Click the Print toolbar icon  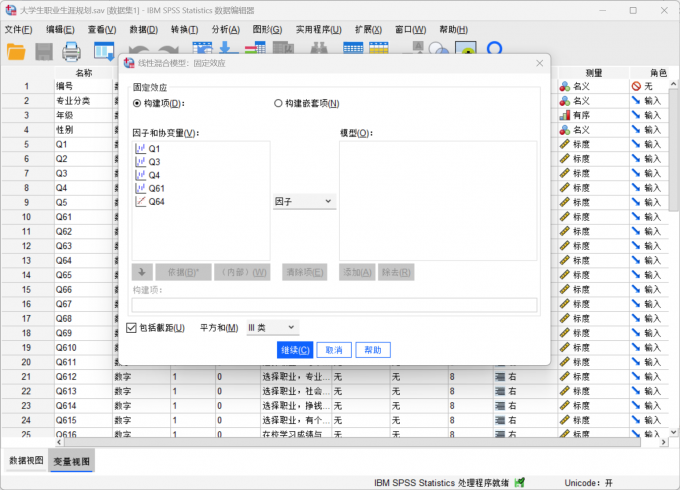(x=72, y=51)
